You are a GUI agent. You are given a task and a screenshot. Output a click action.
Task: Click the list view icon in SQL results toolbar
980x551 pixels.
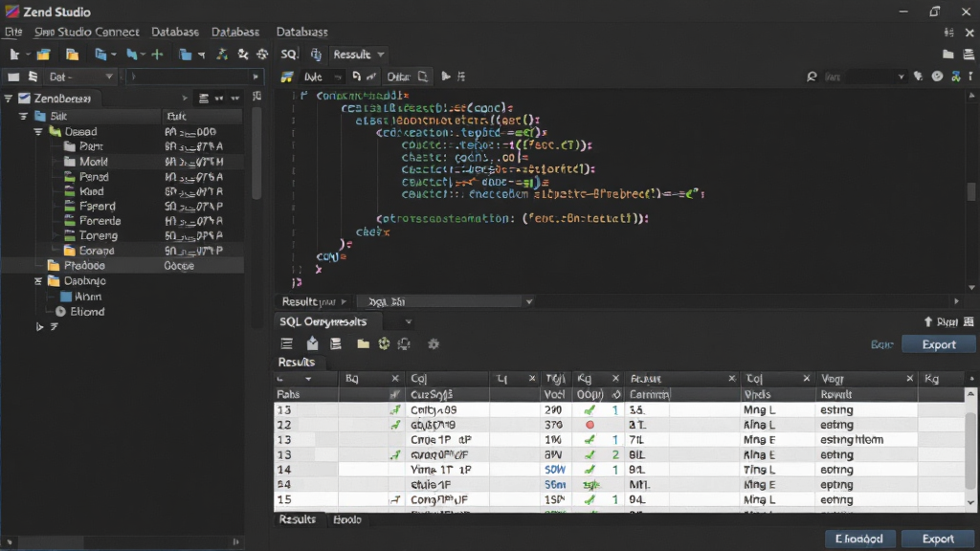coord(286,343)
